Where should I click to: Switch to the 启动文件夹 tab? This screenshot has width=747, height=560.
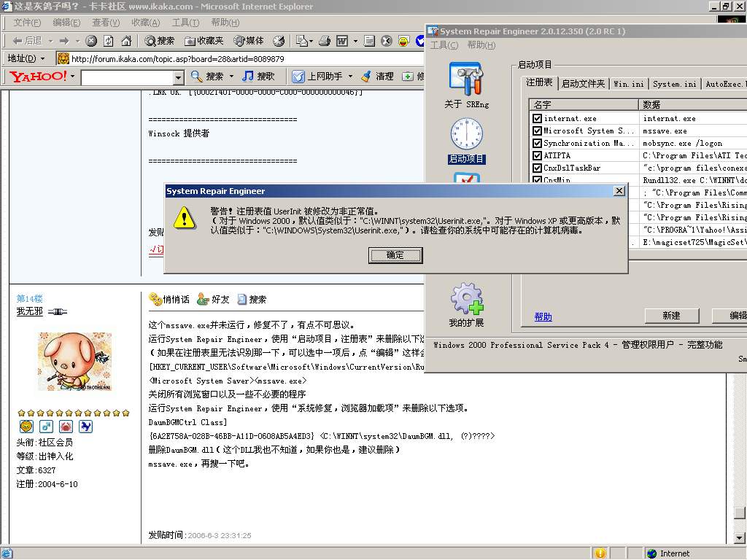pyautogui.click(x=583, y=84)
